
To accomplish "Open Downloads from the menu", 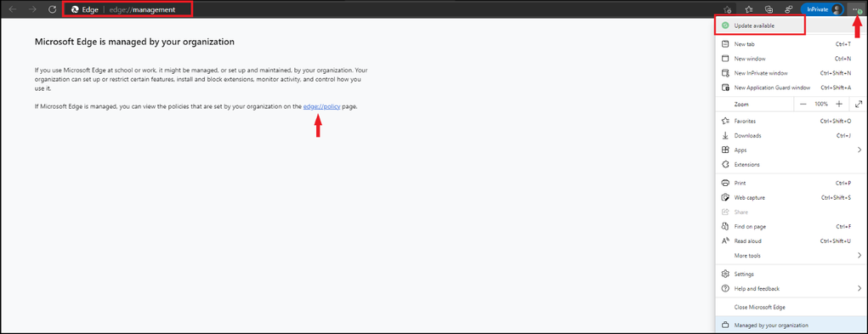I will pos(791,135).
